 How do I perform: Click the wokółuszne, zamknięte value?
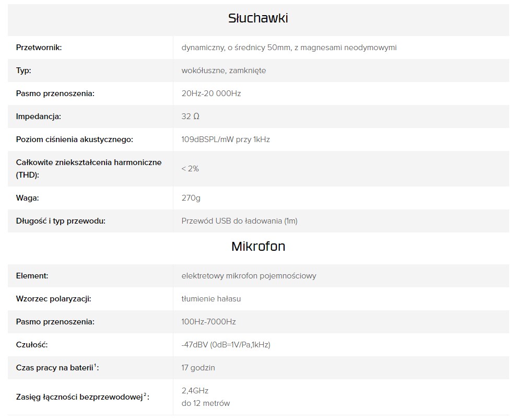[x=224, y=71]
